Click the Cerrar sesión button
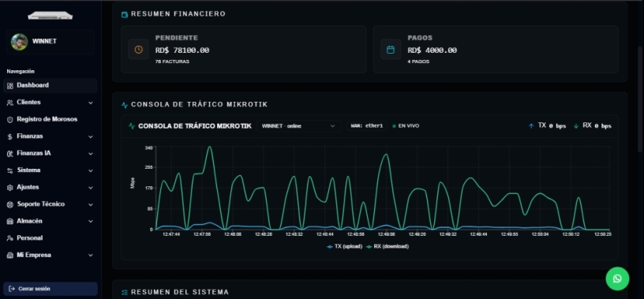Image resolution: width=644 pixels, height=299 pixels. pos(50,289)
